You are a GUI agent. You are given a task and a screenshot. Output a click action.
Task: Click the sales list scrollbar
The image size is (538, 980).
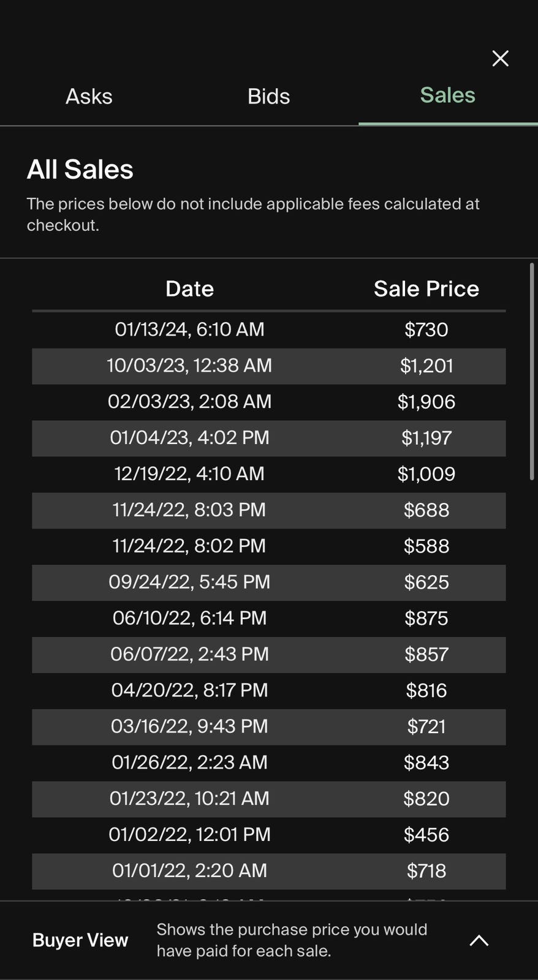click(531, 371)
